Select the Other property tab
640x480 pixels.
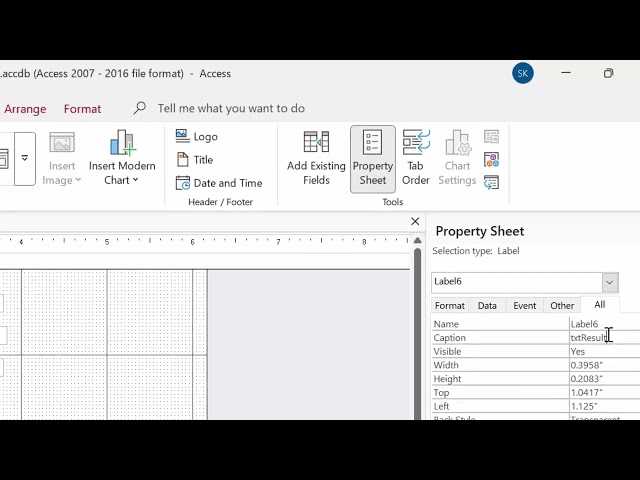point(562,305)
